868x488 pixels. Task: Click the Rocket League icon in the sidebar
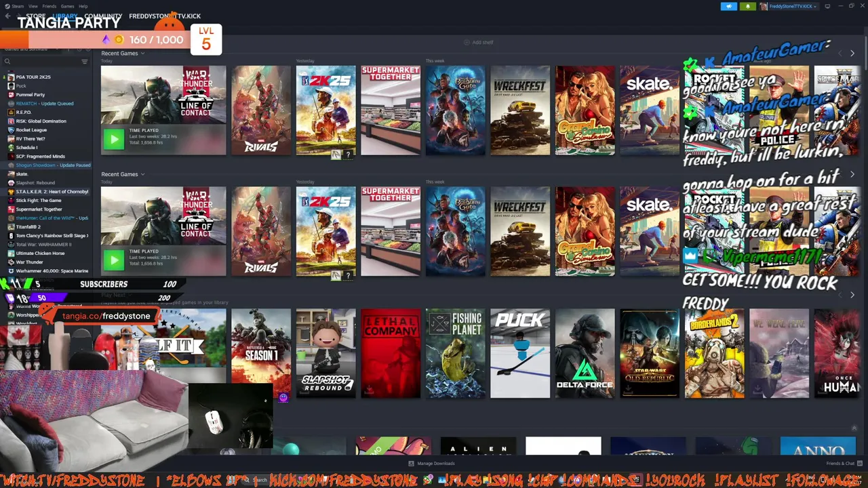(11, 130)
